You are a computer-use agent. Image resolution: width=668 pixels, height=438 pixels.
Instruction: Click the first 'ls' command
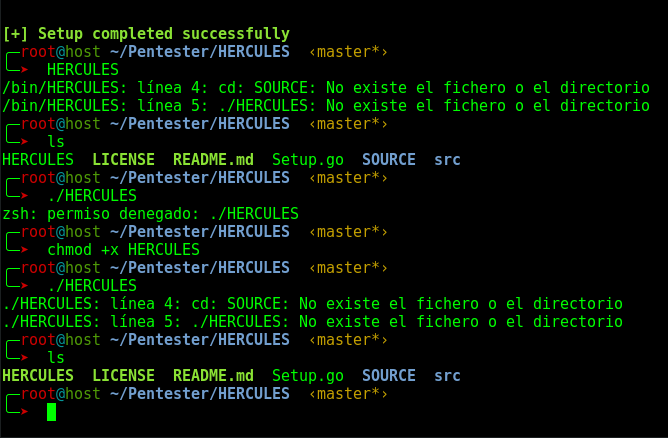pos(56,141)
